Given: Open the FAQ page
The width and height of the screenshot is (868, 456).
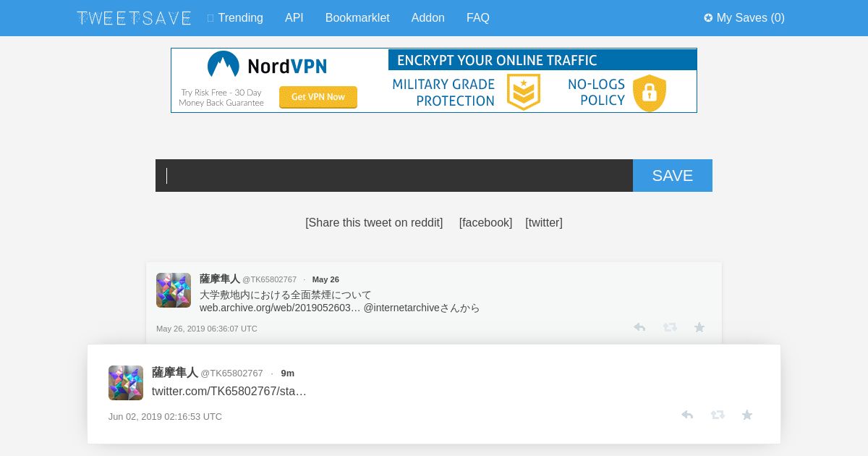Looking at the screenshot, I should point(478,18).
